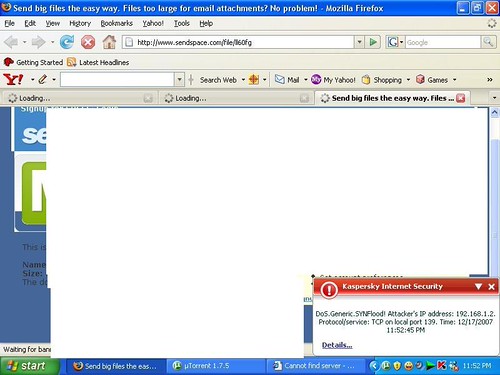Expand the Yahoo search box dropdown
This screenshot has height=375, width=500.
pyautogui.click(x=179, y=80)
